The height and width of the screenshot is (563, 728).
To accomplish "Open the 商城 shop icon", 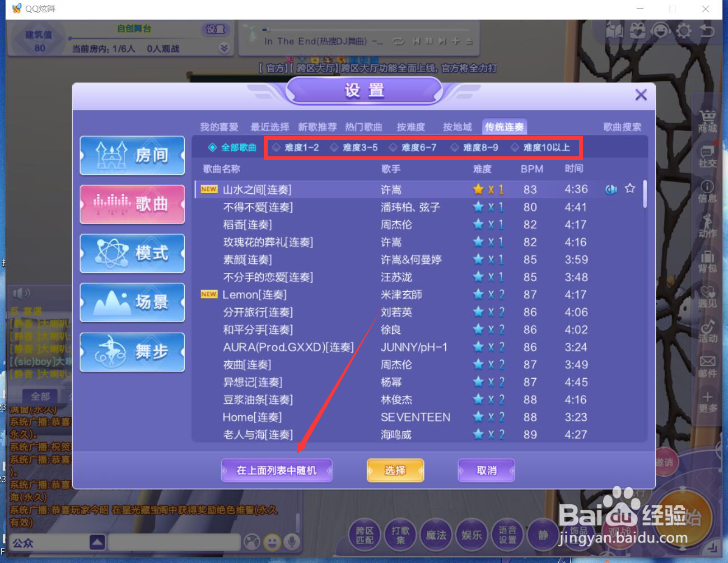I will coord(707,121).
